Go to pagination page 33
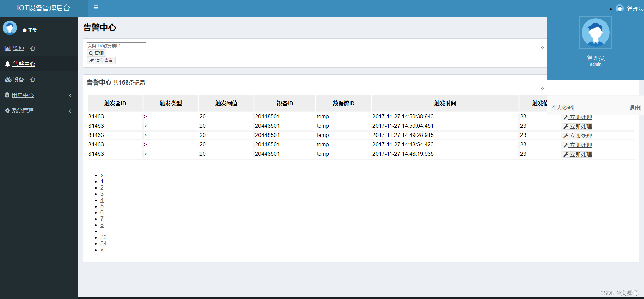The width and height of the screenshot is (644, 299). pos(104,238)
